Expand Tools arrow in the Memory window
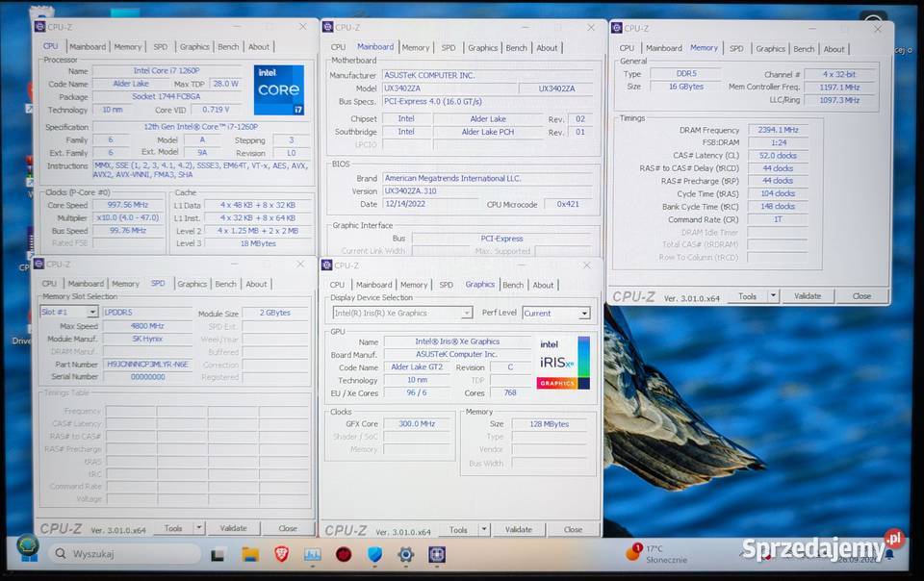This screenshot has height=581, width=924. 773,296
